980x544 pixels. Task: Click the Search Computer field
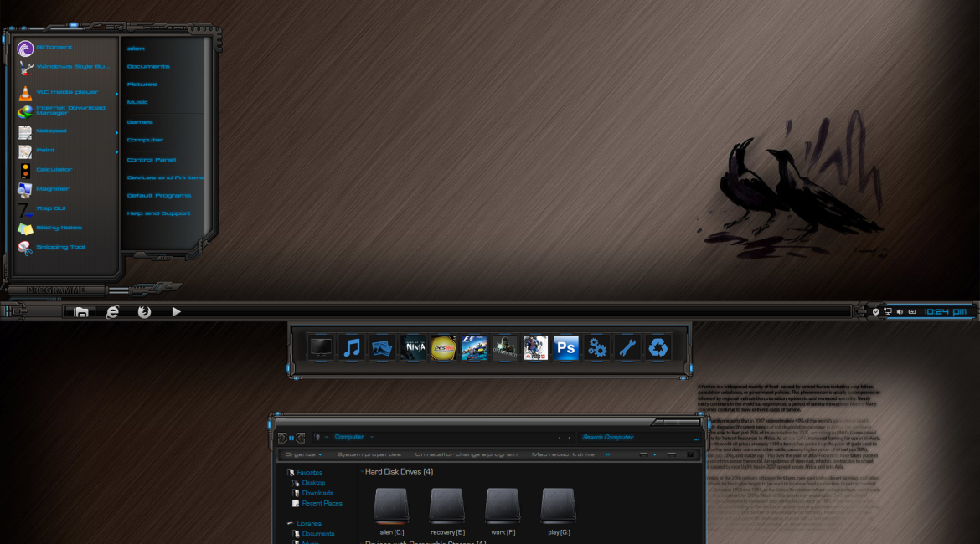pyautogui.click(x=628, y=437)
